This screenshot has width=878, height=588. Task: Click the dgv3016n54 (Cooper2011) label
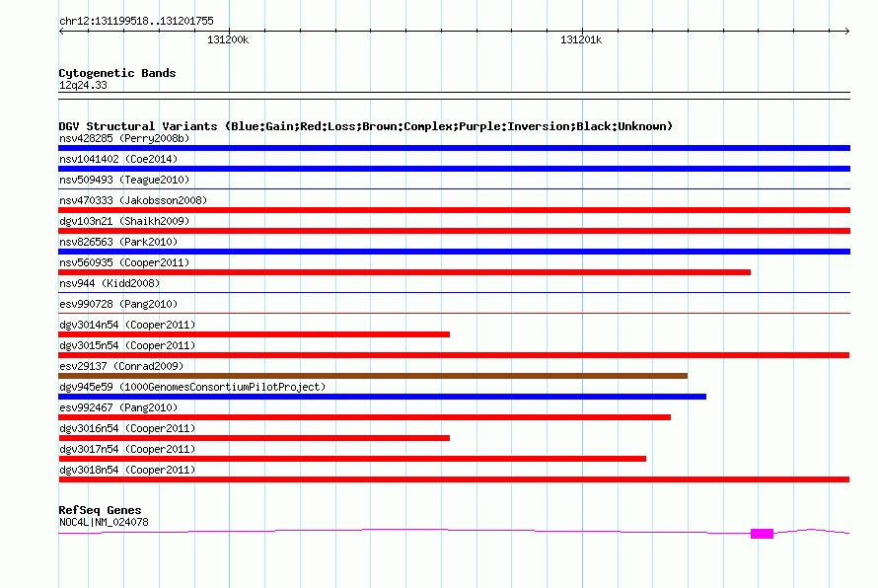pos(127,428)
